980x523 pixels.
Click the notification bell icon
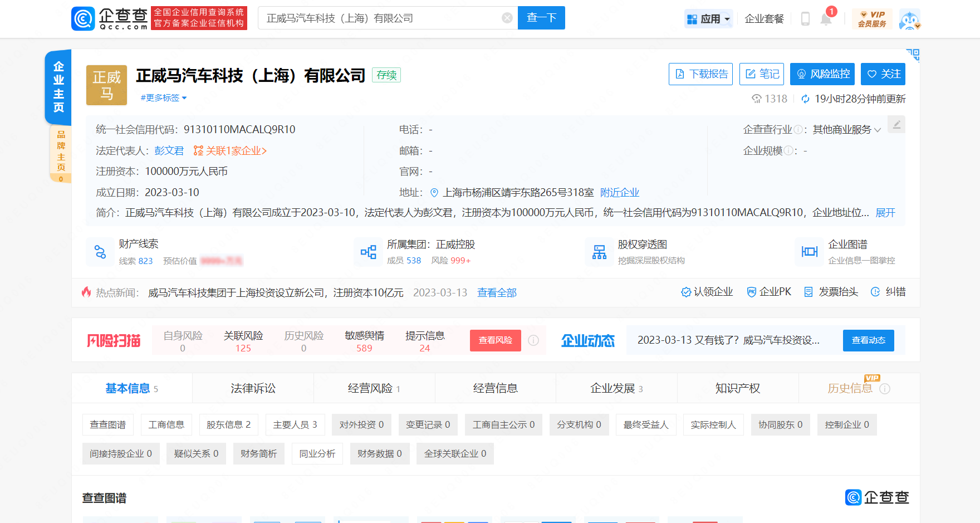(x=826, y=19)
